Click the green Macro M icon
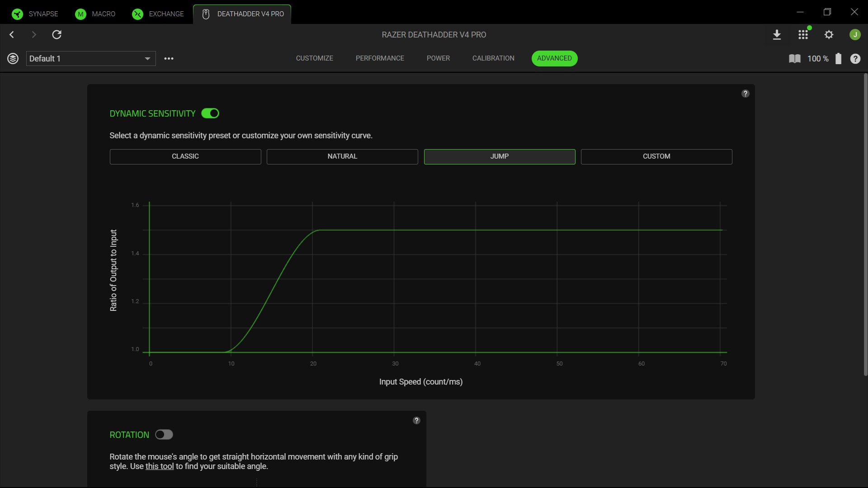The height and width of the screenshot is (488, 868). pyautogui.click(x=80, y=14)
